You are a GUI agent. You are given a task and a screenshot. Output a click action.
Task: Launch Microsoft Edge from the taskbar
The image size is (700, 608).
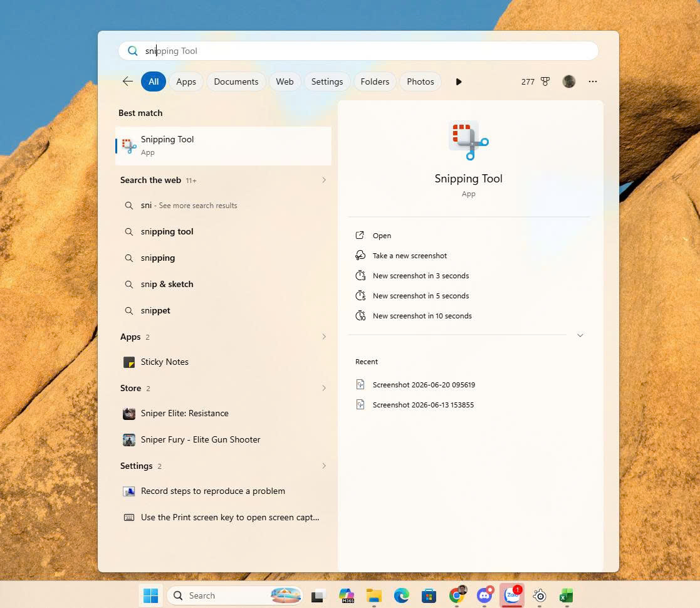401,595
